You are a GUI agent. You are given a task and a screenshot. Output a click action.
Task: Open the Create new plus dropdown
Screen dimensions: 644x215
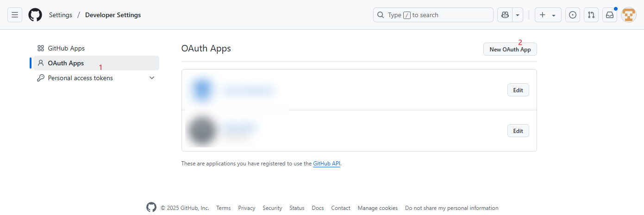click(548, 15)
